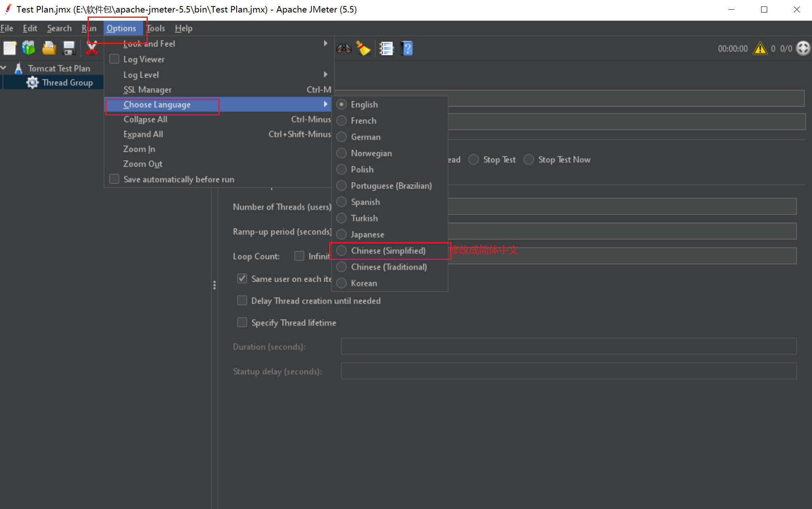Open the Edit menu
812x509 pixels.
[30, 28]
